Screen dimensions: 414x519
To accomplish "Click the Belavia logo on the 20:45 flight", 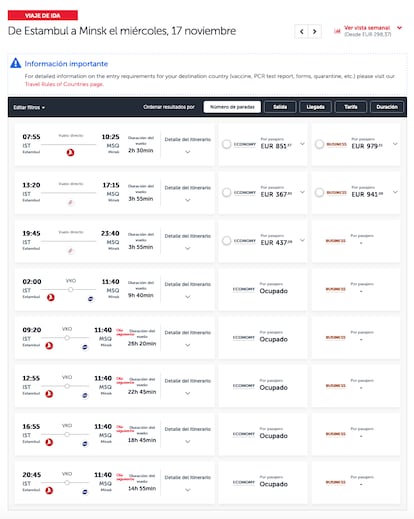I will [85, 492].
